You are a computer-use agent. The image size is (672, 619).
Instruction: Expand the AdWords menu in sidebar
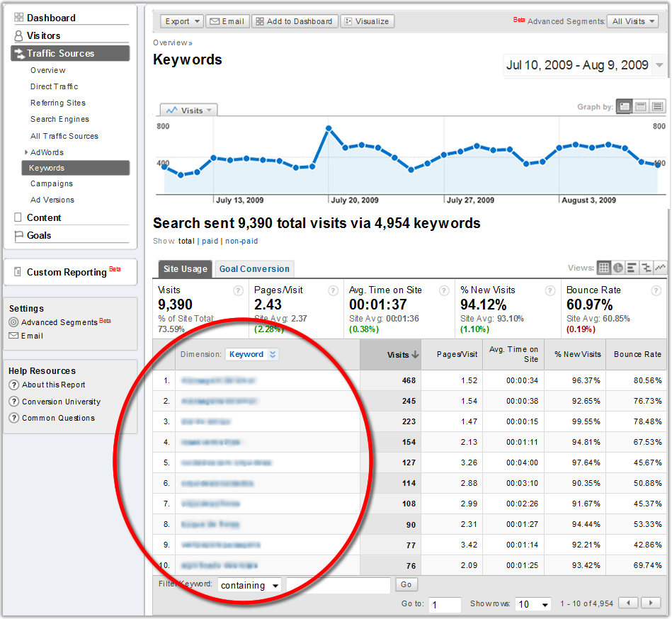[x=26, y=152]
